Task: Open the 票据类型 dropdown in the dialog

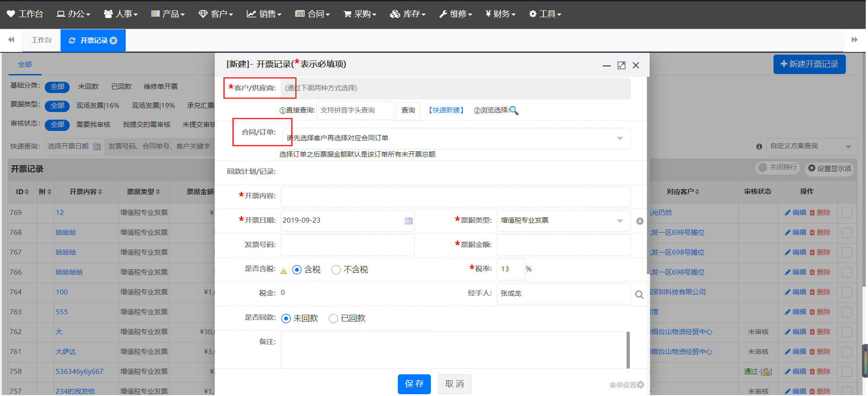Action: [x=563, y=221]
